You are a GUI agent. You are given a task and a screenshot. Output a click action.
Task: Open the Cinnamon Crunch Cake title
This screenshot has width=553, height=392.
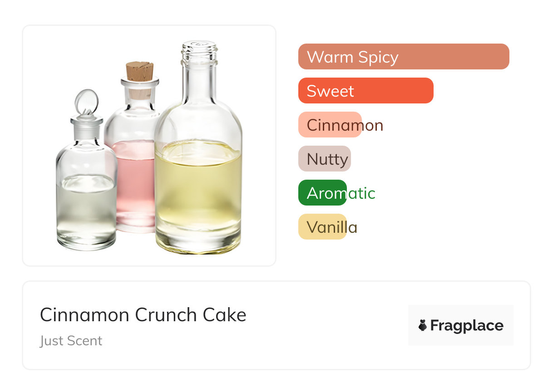coord(143,314)
